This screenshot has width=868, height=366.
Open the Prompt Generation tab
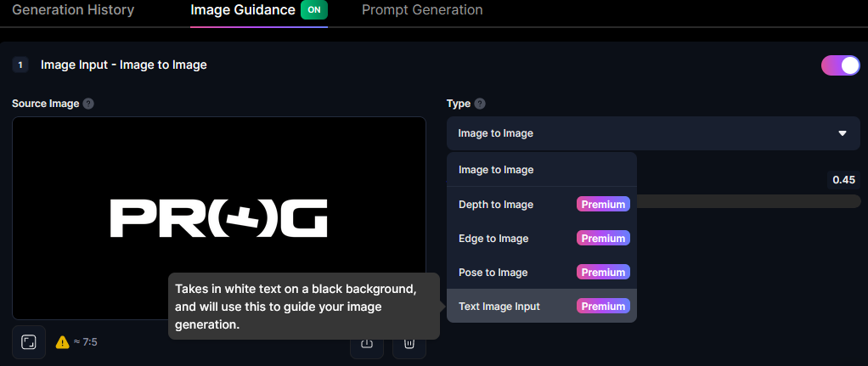(x=422, y=10)
